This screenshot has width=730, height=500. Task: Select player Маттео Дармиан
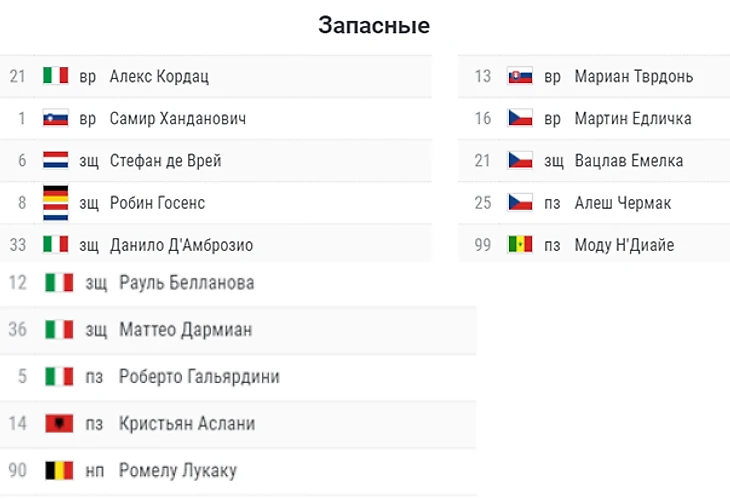click(185, 329)
